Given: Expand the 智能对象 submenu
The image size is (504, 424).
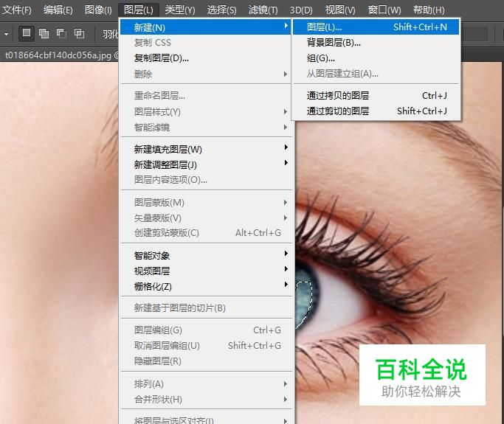Looking at the screenshot, I should point(206,255).
